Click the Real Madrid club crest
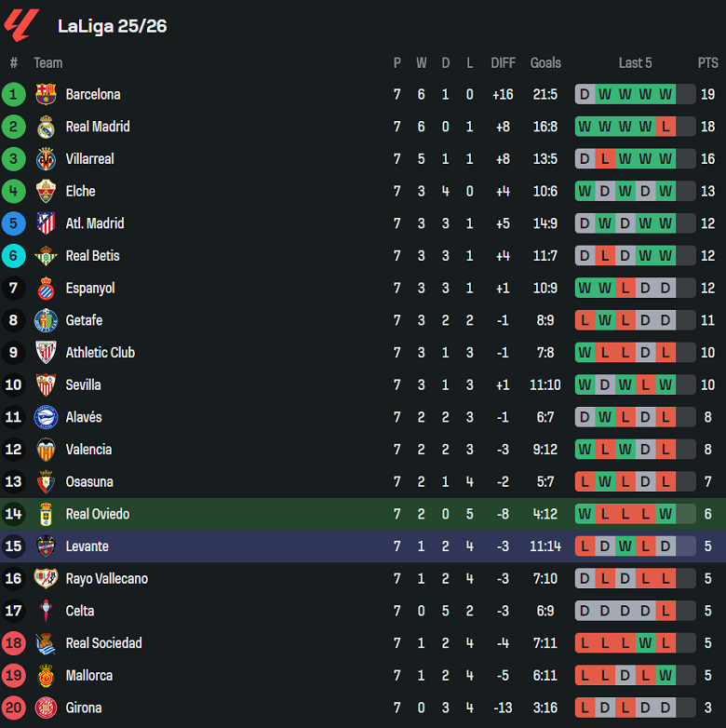The height and width of the screenshot is (728, 726). click(46, 127)
